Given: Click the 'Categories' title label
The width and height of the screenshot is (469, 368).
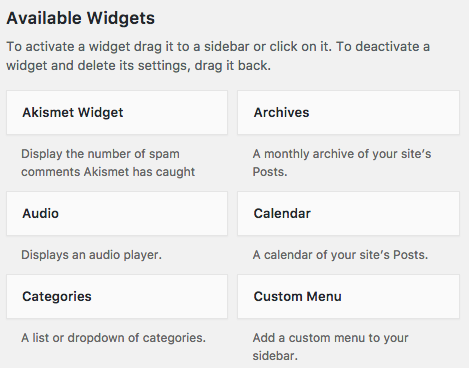Looking at the screenshot, I should click(x=57, y=297).
